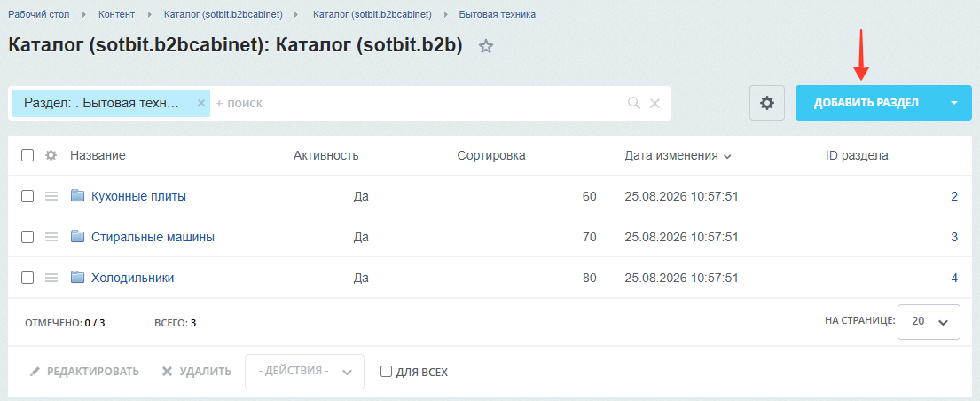
Task: Click section ID 3 link
Action: point(954,237)
